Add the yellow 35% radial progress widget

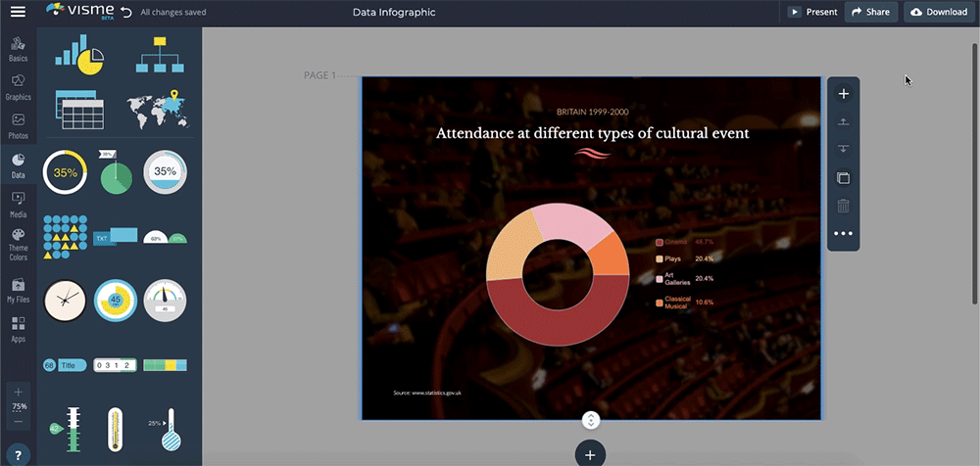[x=66, y=171]
